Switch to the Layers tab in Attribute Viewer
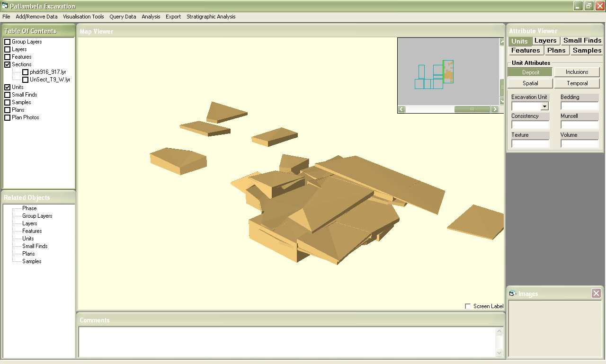Image resolution: width=606 pixels, height=364 pixels. 545,41
